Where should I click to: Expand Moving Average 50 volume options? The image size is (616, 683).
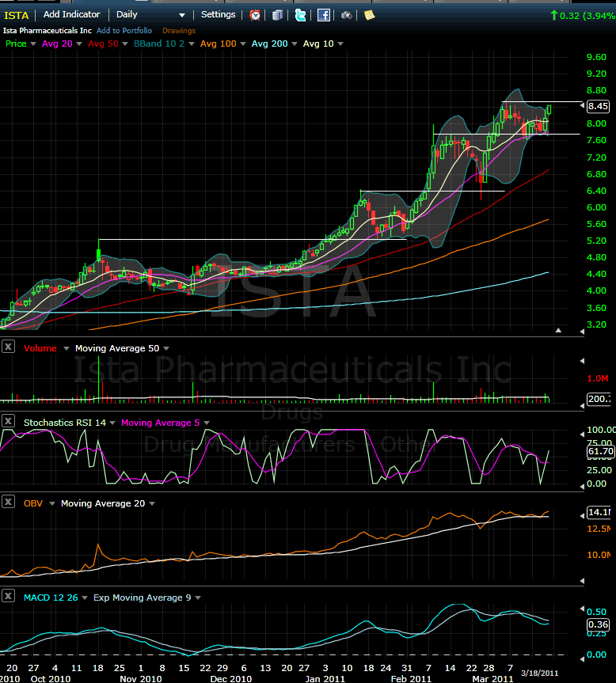pos(166,348)
